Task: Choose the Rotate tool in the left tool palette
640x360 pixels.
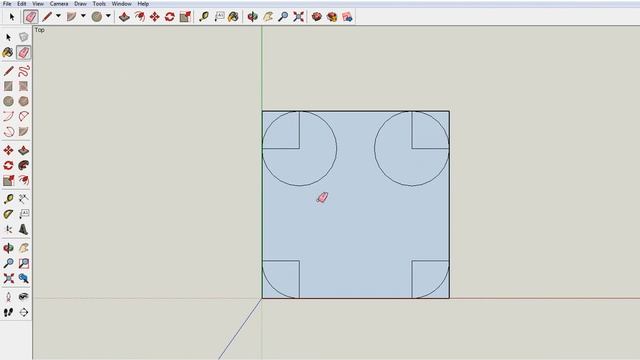Action: click(8, 165)
